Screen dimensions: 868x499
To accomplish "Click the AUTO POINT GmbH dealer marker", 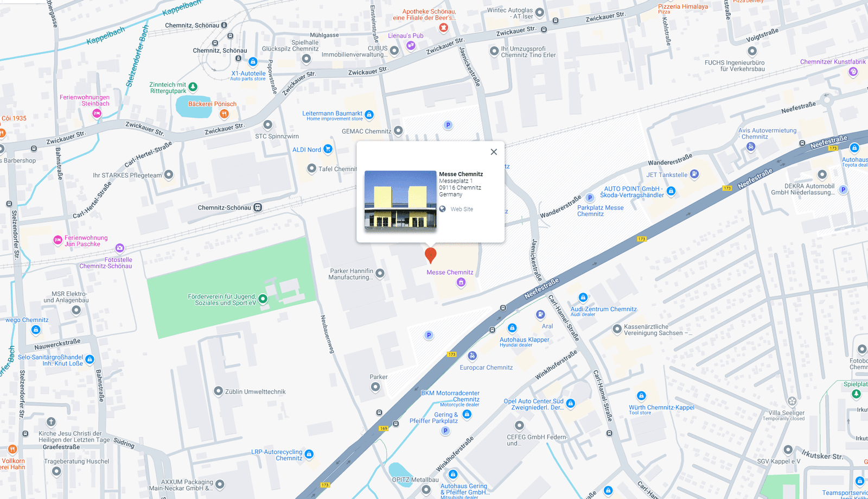I will pos(671,191).
